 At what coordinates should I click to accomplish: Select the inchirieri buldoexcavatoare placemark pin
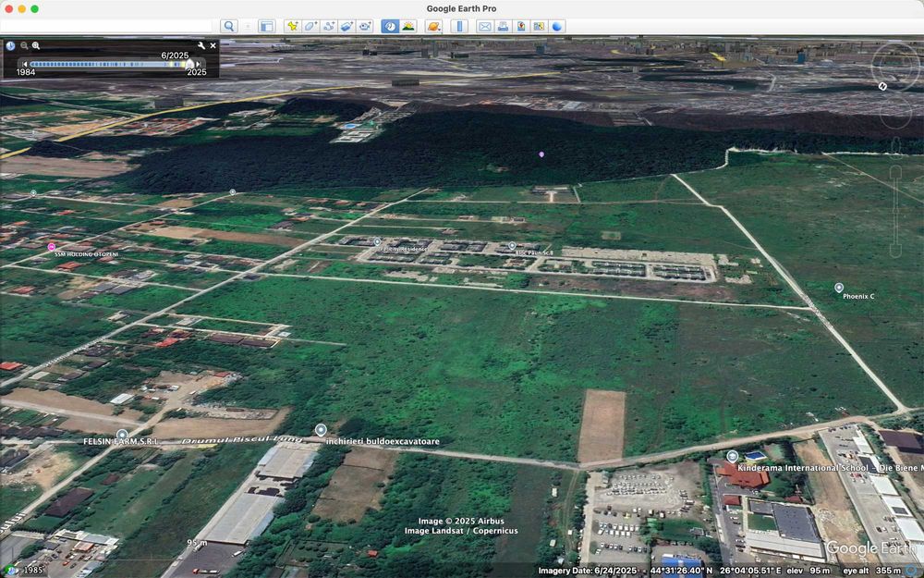click(x=321, y=429)
